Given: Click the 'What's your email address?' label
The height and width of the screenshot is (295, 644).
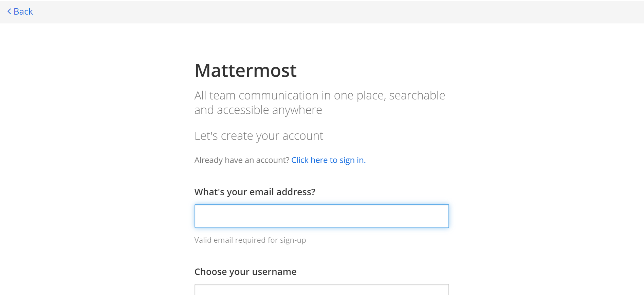Looking at the screenshot, I should (255, 192).
